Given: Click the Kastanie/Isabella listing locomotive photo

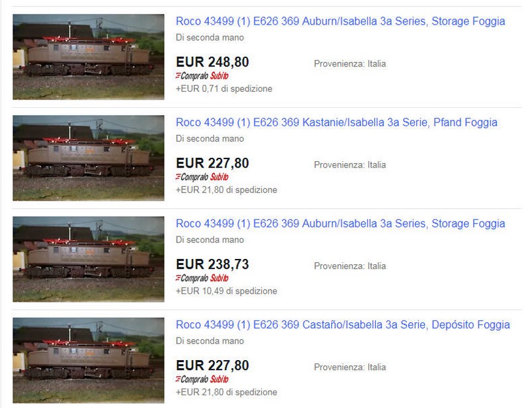Looking at the screenshot, I should click(88, 158).
